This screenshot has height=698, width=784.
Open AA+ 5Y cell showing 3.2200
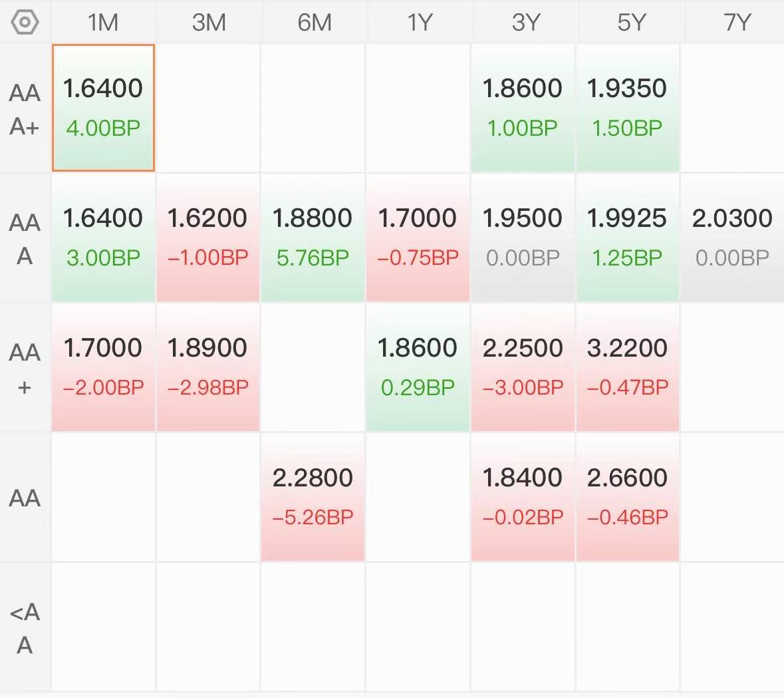[x=628, y=368]
